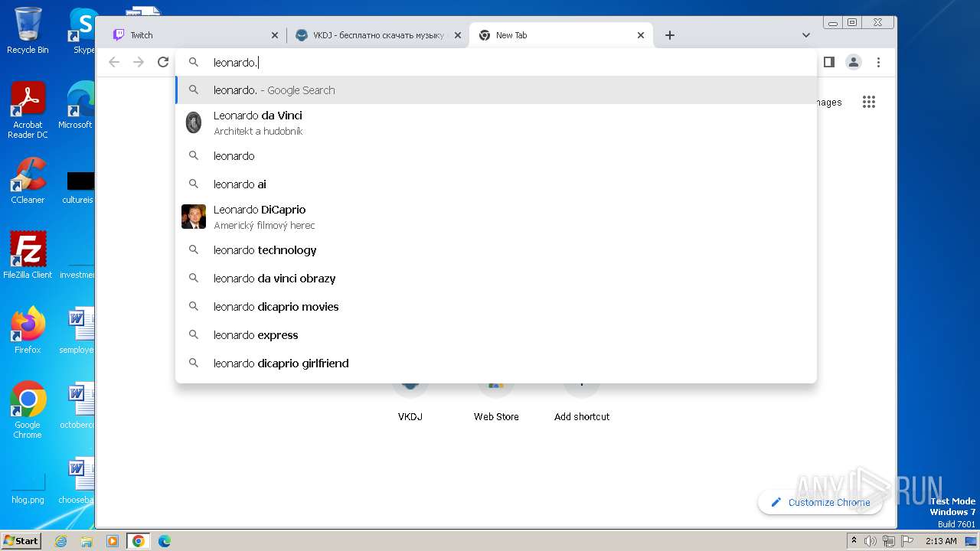Select the 'leonardo ai' suggestion

tap(496, 184)
